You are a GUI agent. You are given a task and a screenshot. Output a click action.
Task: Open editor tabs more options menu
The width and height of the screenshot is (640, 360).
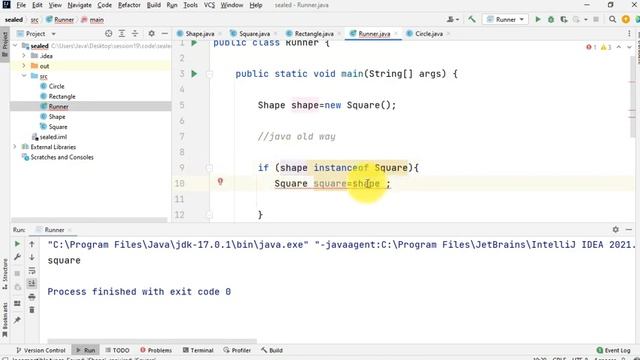tap(629, 33)
